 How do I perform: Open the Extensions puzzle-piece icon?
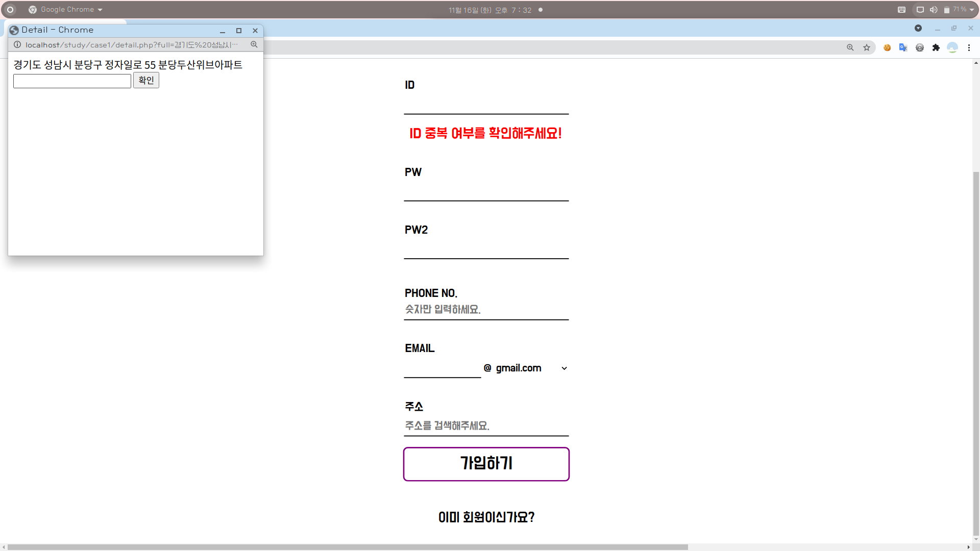pyautogui.click(x=936, y=47)
